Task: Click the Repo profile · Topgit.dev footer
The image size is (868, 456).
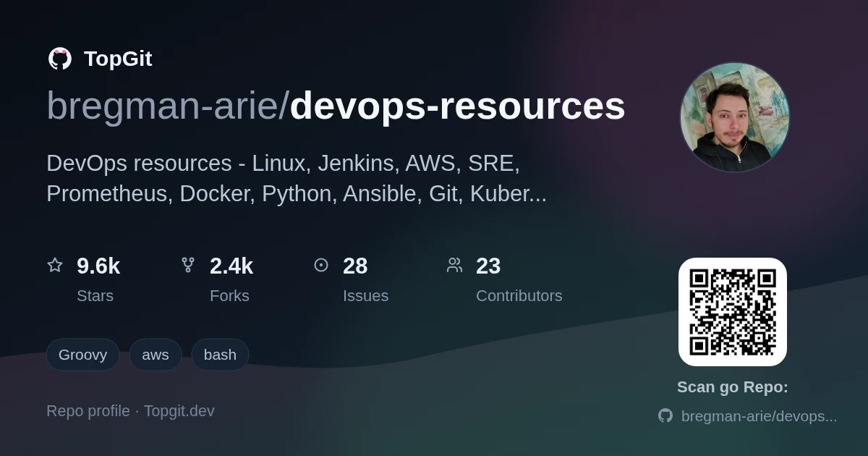Action: click(x=130, y=411)
